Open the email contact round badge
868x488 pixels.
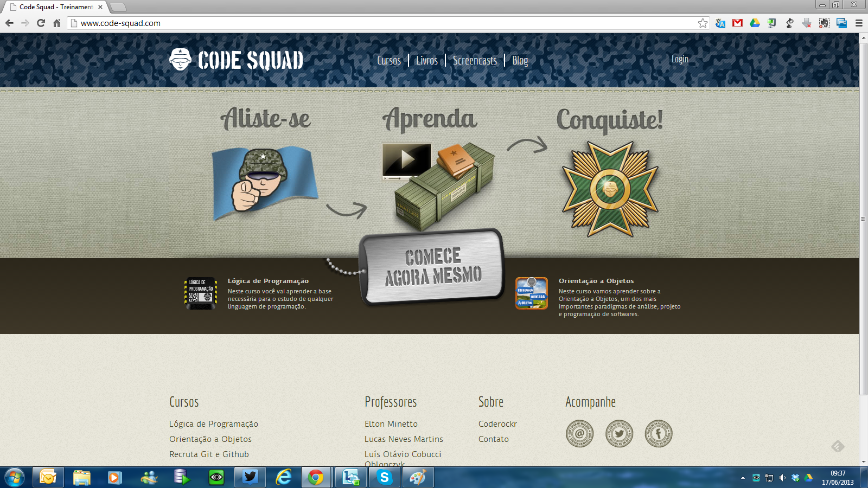[579, 434]
